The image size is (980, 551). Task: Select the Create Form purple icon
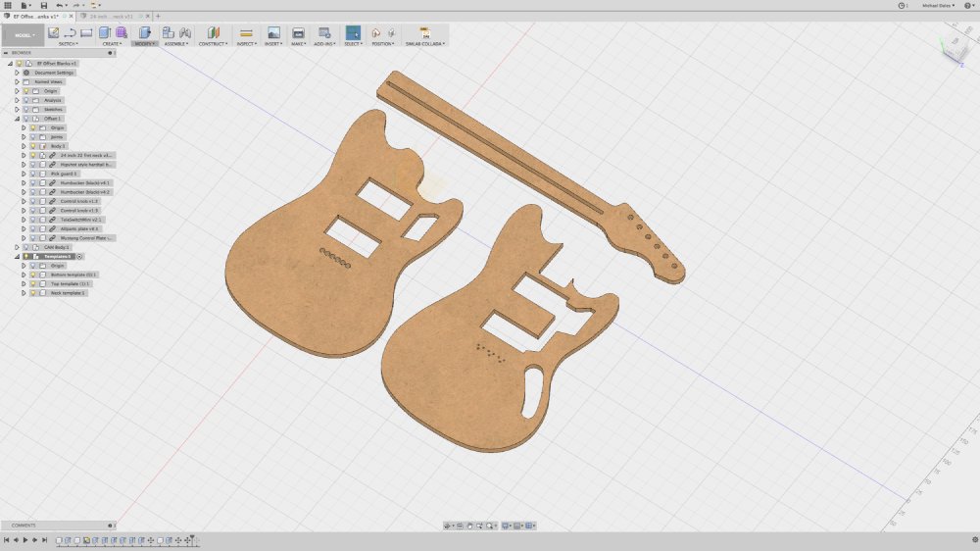(122, 32)
